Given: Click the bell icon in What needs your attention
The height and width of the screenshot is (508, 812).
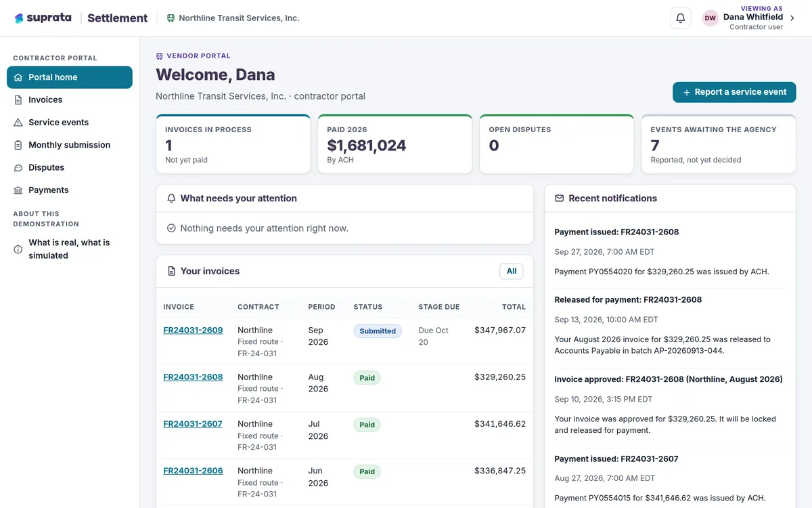Looking at the screenshot, I should pos(171,198).
